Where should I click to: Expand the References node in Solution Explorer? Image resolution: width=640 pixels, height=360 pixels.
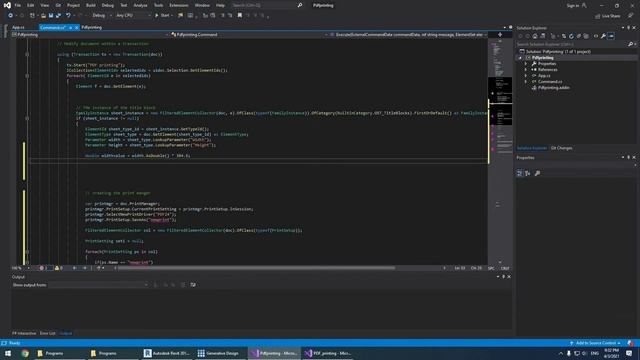(x=526, y=70)
